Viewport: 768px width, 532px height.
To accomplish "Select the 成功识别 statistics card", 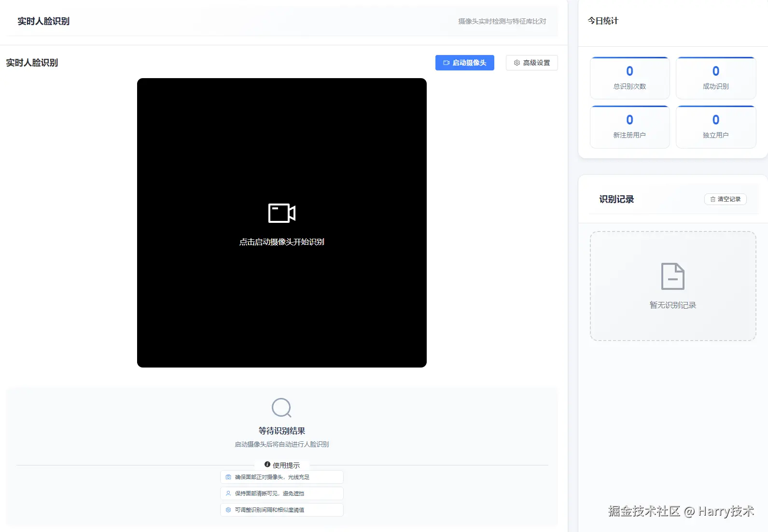I will [716, 78].
